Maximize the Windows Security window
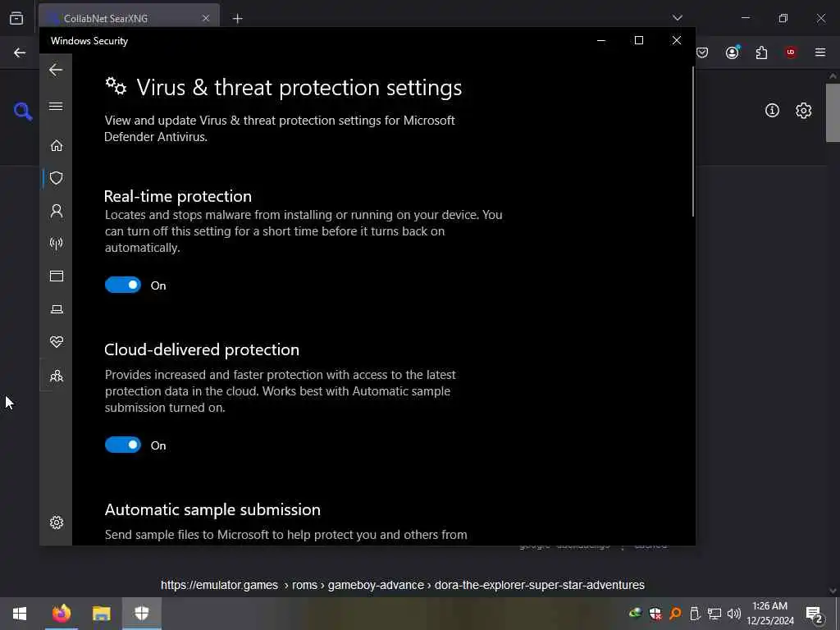840x630 pixels. 638,41
